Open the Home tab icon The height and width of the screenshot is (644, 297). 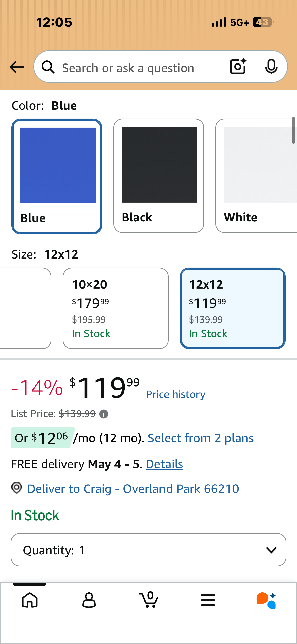[x=30, y=600]
